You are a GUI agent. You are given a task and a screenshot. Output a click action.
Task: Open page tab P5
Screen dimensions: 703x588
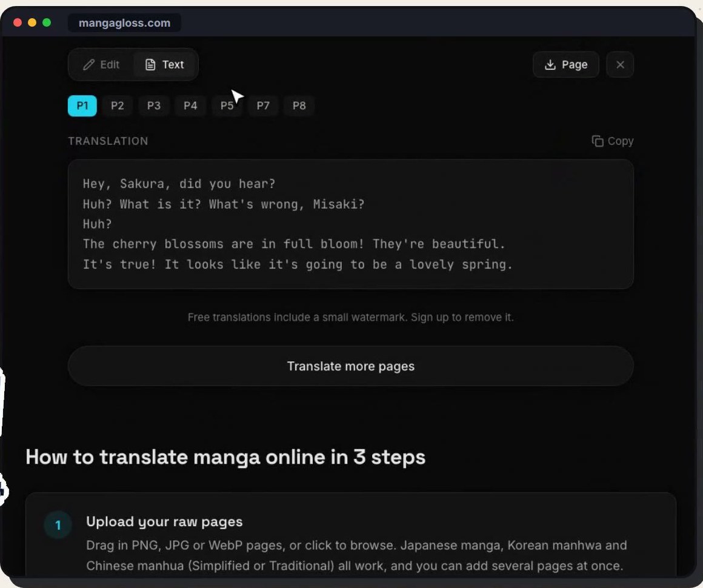[227, 106]
